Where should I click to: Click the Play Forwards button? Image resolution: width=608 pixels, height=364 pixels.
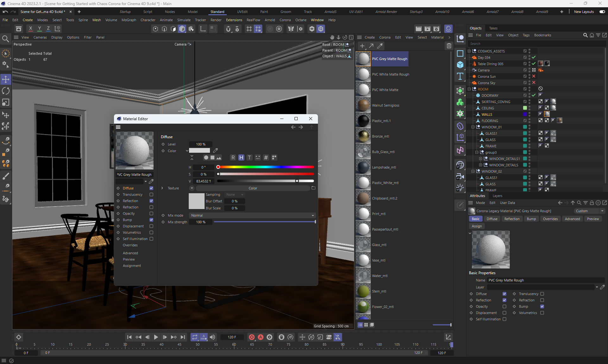156,337
